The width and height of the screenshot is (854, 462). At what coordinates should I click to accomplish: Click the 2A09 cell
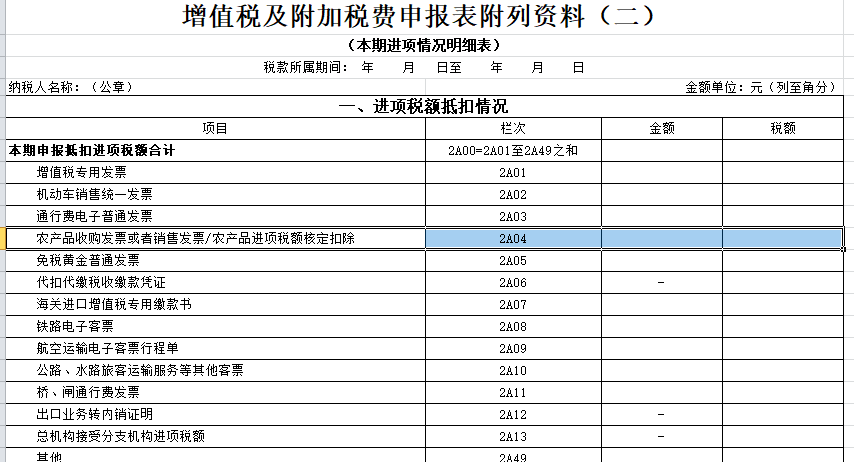(x=513, y=349)
